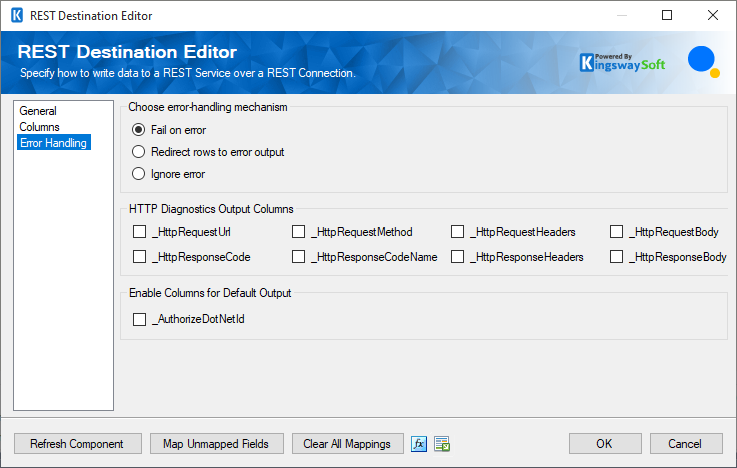Click 'Choose error-handling mechanism' group label
This screenshot has height=468, width=737.
[x=208, y=107]
